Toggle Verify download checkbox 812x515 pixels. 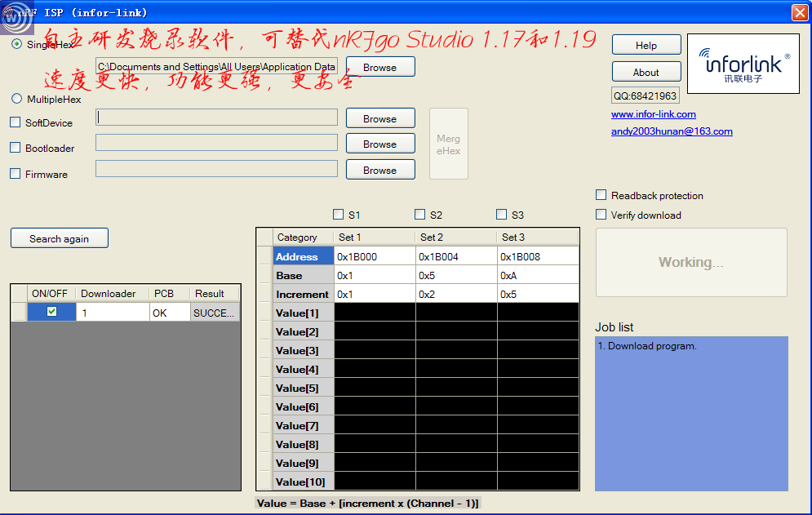click(601, 215)
